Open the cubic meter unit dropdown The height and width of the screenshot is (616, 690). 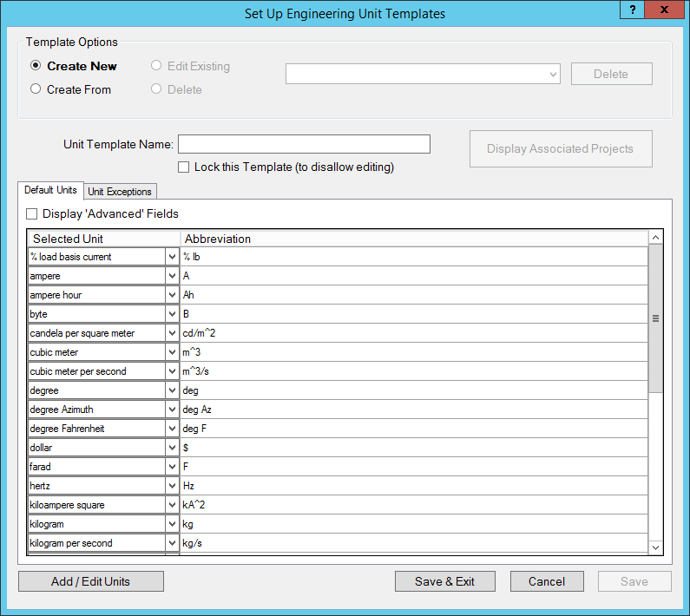(x=172, y=352)
